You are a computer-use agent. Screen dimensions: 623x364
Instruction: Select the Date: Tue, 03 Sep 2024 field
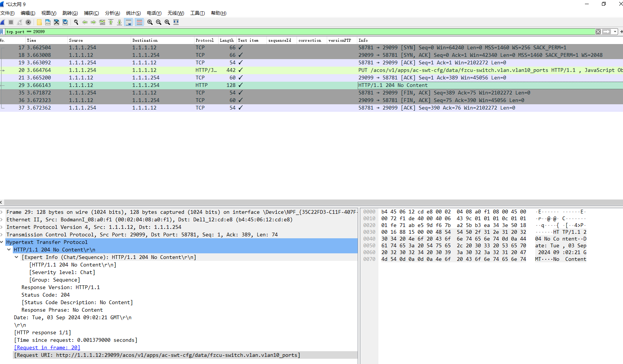click(x=73, y=318)
